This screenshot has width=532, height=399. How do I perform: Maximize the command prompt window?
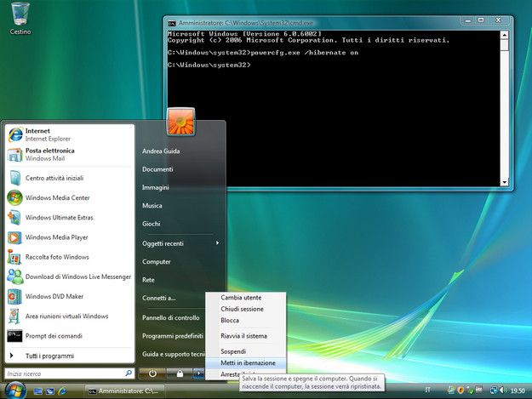point(481,20)
